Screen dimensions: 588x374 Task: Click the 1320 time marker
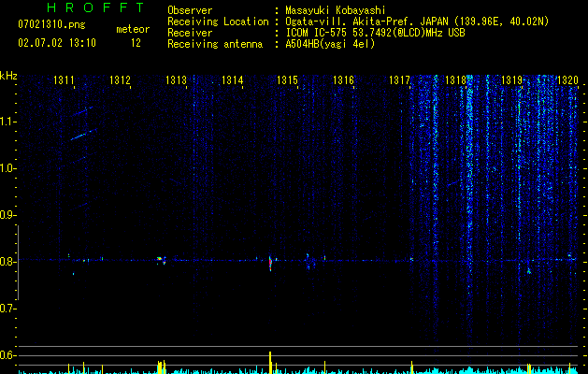coord(567,80)
